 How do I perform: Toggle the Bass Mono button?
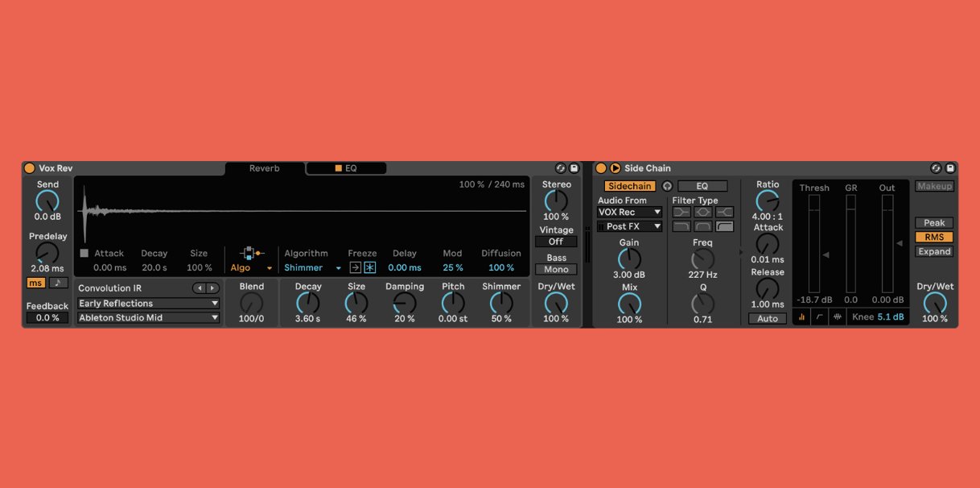coord(556,270)
